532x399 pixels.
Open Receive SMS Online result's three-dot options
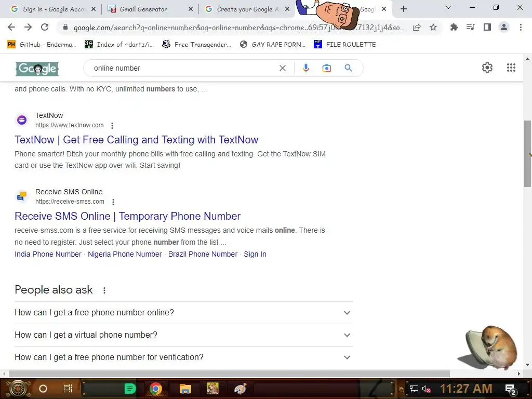tap(113, 202)
